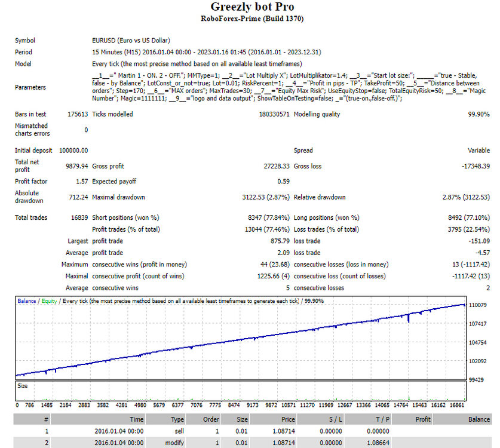Click the 'Model' row label

(x=23, y=64)
